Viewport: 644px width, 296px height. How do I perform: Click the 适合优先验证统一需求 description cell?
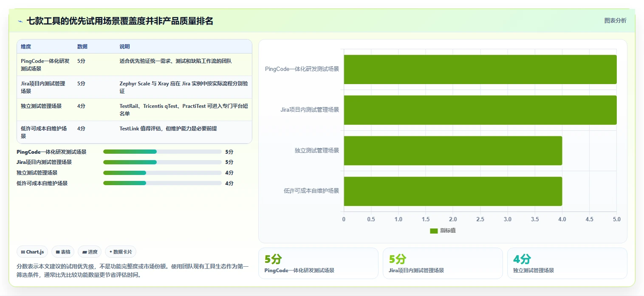tap(184, 65)
